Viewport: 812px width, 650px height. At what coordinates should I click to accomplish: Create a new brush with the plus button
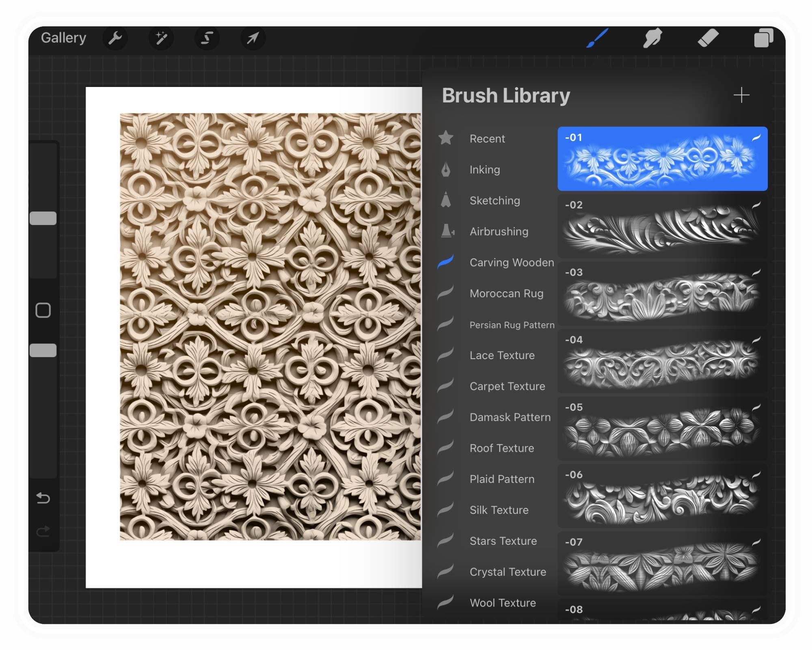[742, 95]
